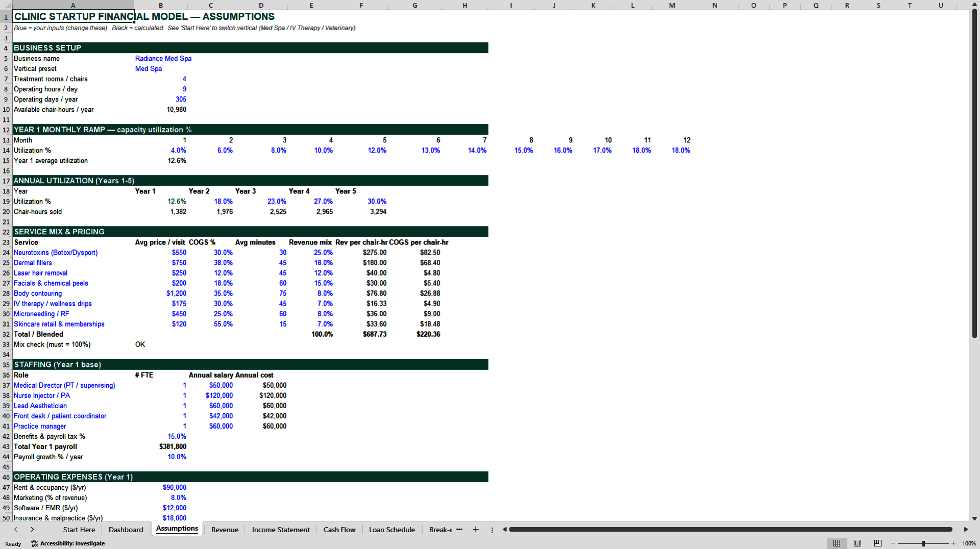
Task: Select Insurance & malpractice value $18,000
Action: pyautogui.click(x=161, y=518)
